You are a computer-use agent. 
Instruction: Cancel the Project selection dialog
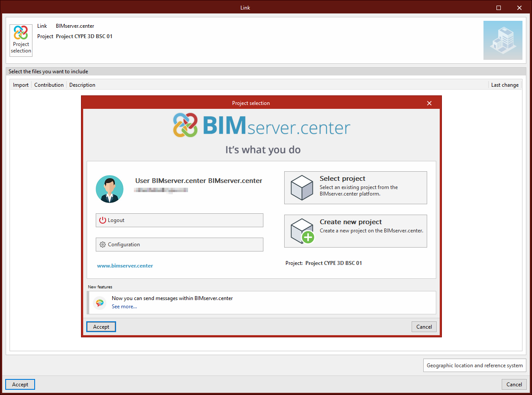pyautogui.click(x=424, y=327)
